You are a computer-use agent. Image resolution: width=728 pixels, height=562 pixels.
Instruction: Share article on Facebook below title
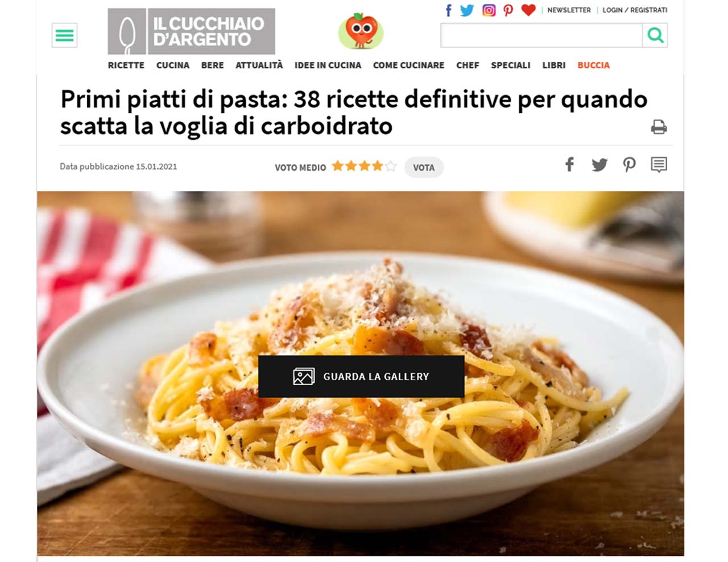(x=569, y=164)
